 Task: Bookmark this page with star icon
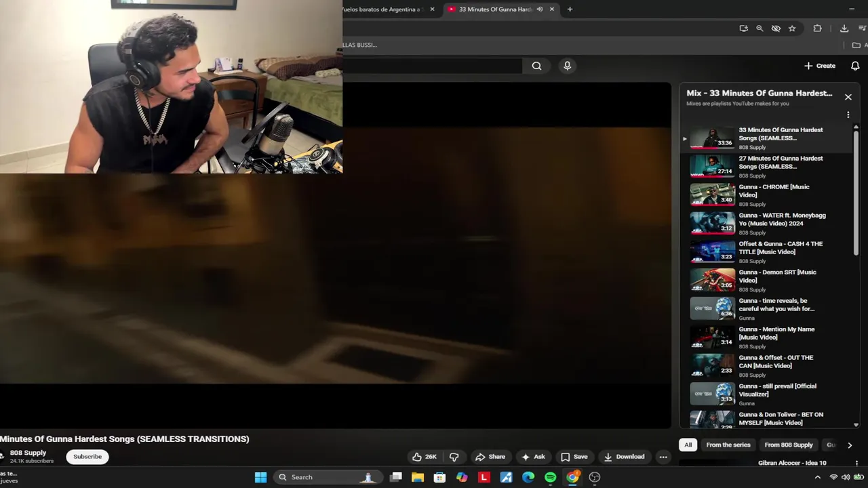(792, 28)
